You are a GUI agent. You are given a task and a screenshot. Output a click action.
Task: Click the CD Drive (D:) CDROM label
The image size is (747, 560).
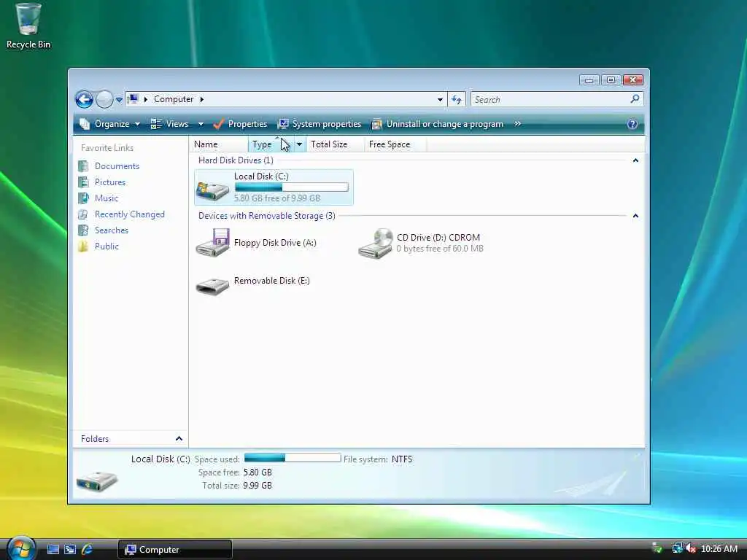(438, 237)
